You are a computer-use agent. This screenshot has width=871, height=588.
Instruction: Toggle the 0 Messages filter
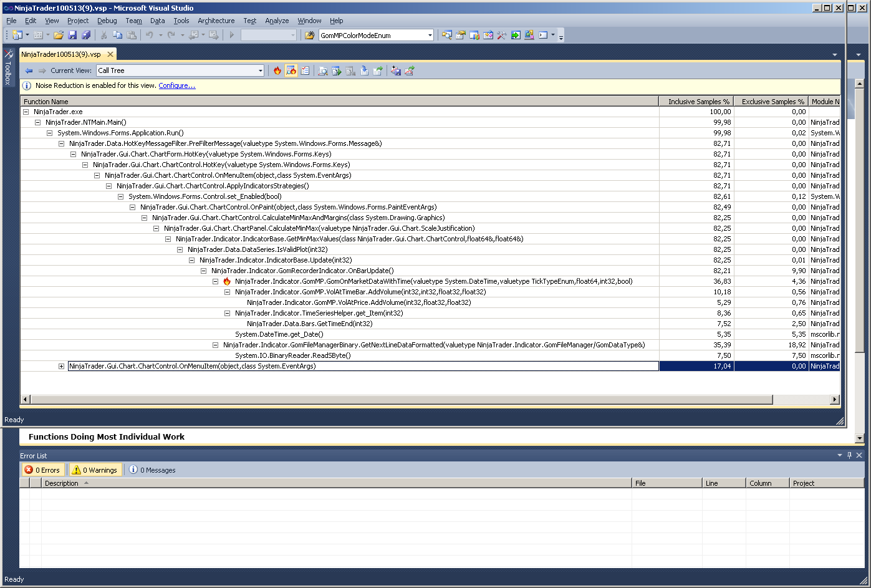pyautogui.click(x=152, y=470)
